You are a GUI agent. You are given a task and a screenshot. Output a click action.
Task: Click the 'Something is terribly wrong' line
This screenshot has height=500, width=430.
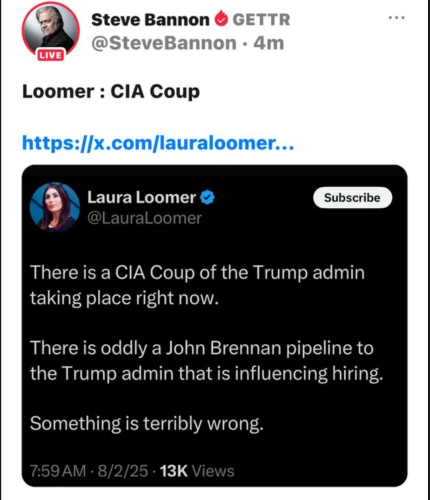pyautogui.click(x=147, y=424)
